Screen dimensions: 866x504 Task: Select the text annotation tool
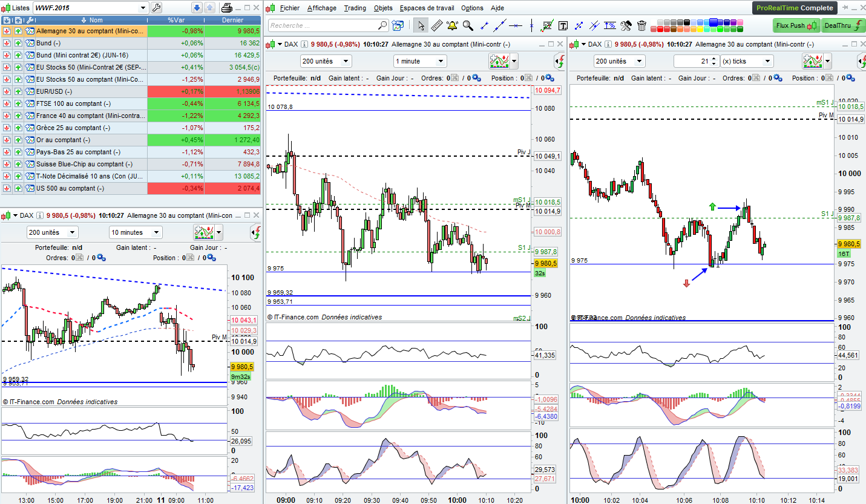tap(563, 25)
